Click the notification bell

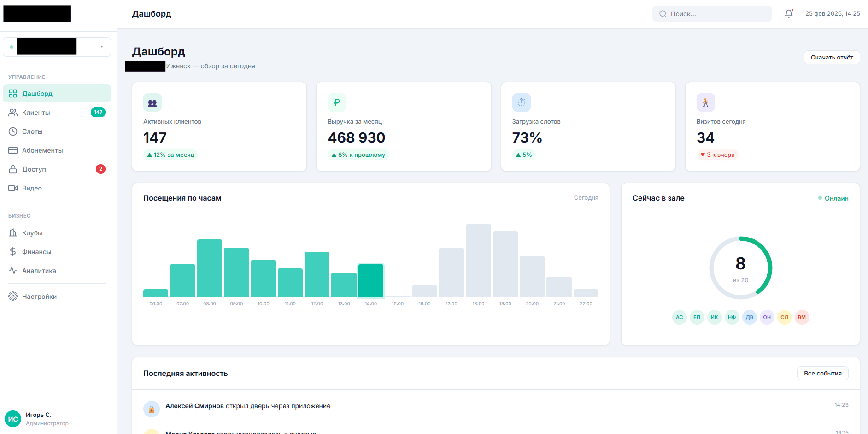[788, 13]
